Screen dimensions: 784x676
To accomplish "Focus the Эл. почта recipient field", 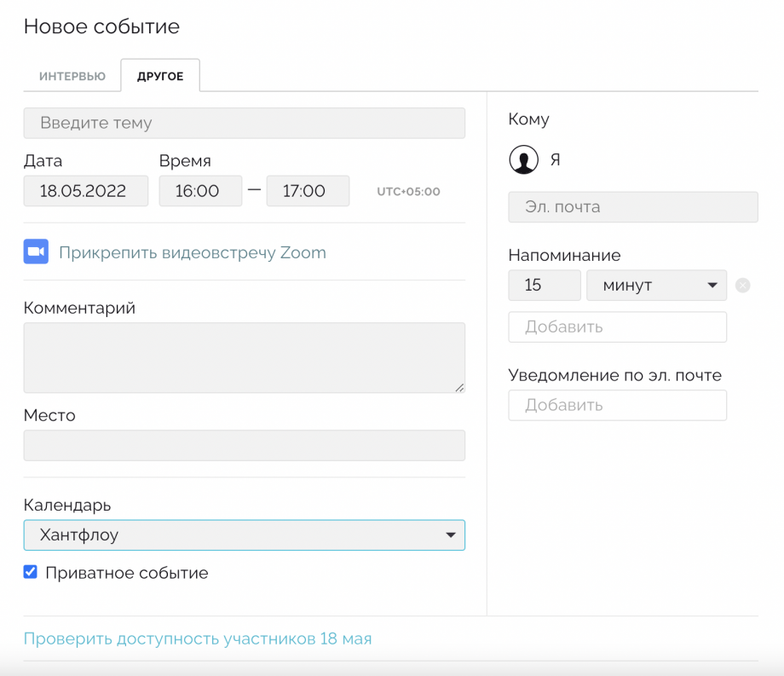I will click(633, 207).
